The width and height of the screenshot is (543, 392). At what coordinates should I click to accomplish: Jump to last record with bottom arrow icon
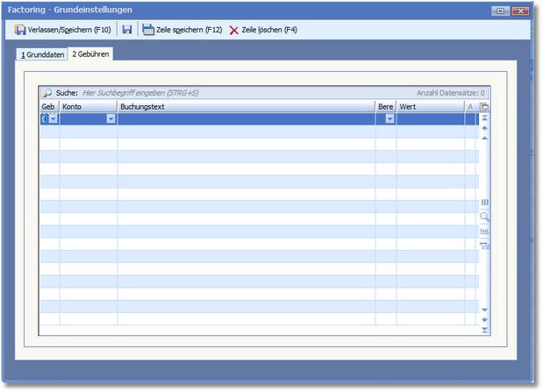pyautogui.click(x=484, y=330)
